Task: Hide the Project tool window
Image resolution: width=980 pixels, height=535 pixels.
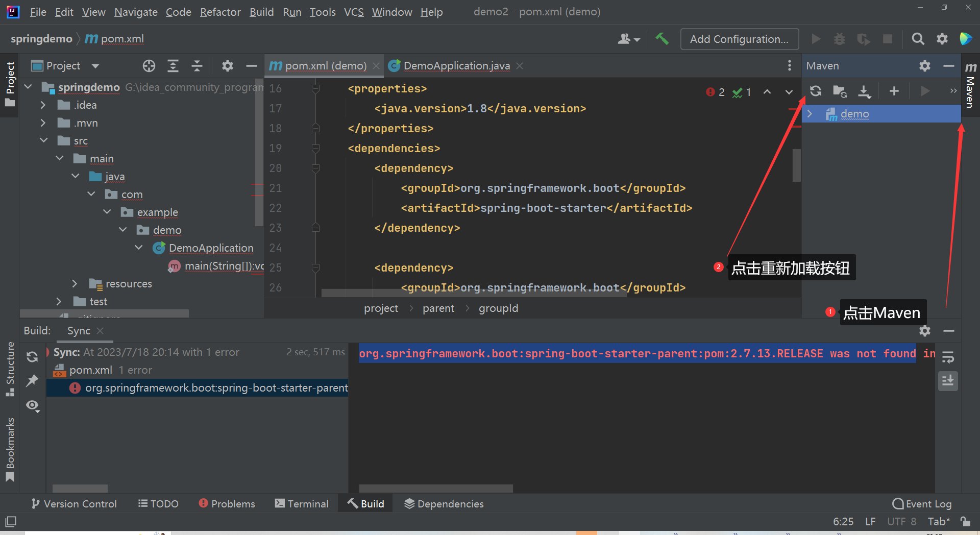Action: 251,66
